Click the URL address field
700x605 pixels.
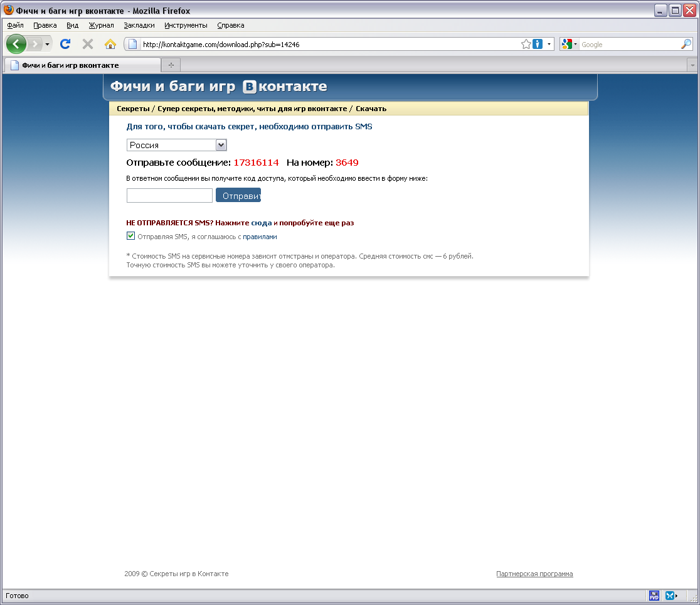point(331,44)
